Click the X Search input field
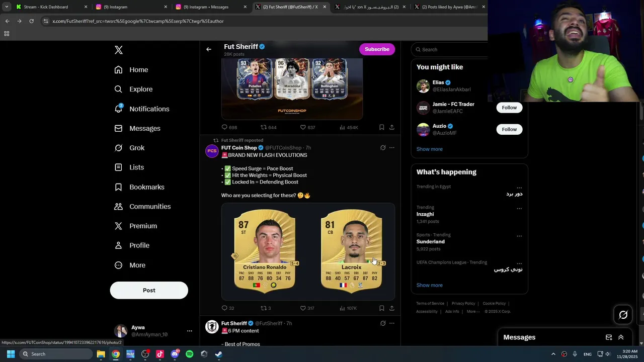This screenshot has width=644, height=362. coord(451,49)
